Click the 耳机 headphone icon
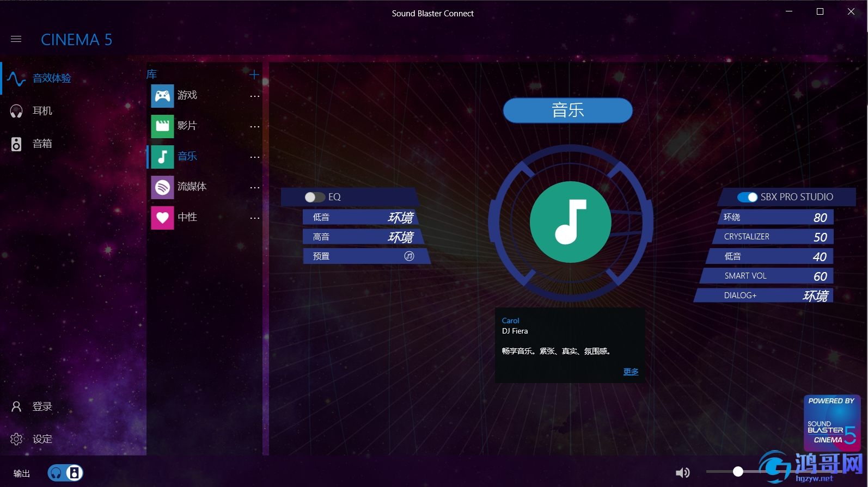Viewport: 868px width, 487px height. [x=16, y=111]
